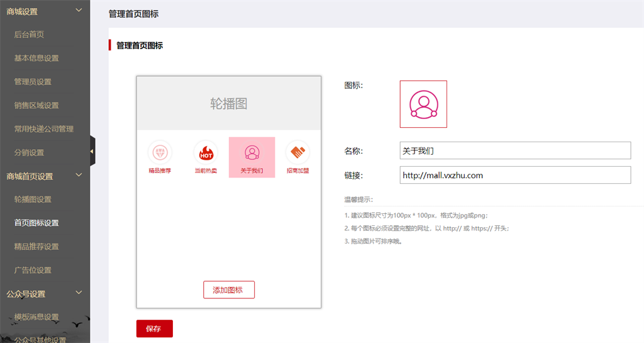Click the 轮播图 banner placeholder
This screenshot has width=644, height=343.
[229, 104]
